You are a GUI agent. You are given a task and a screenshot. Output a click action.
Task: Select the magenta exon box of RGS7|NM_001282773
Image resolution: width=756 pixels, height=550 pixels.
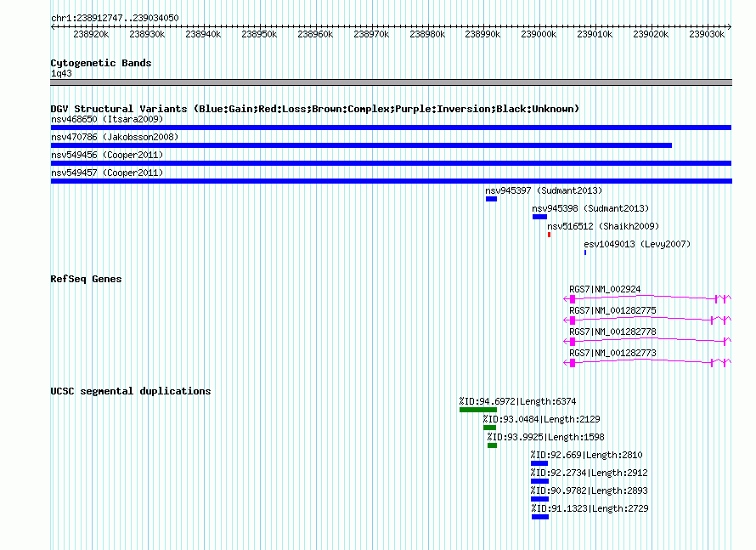pos(573,363)
